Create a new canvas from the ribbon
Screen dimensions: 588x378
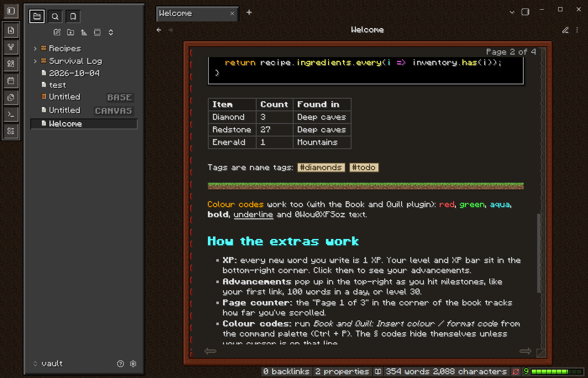click(11, 64)
